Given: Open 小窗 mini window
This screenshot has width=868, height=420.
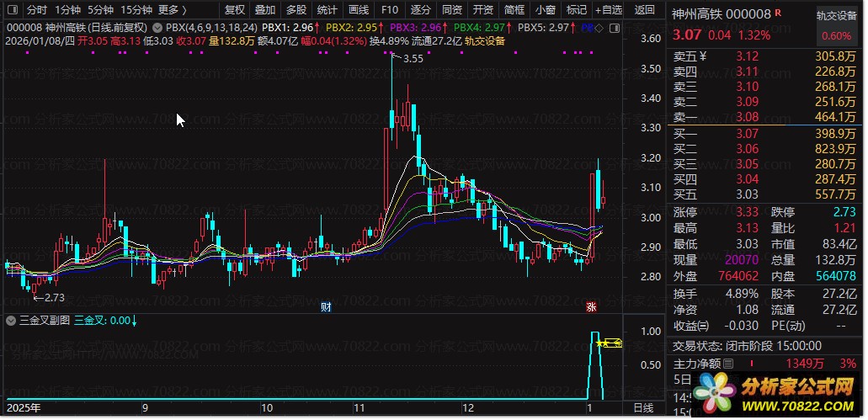Looking at the screenshot, I should [x=546, y=9].
